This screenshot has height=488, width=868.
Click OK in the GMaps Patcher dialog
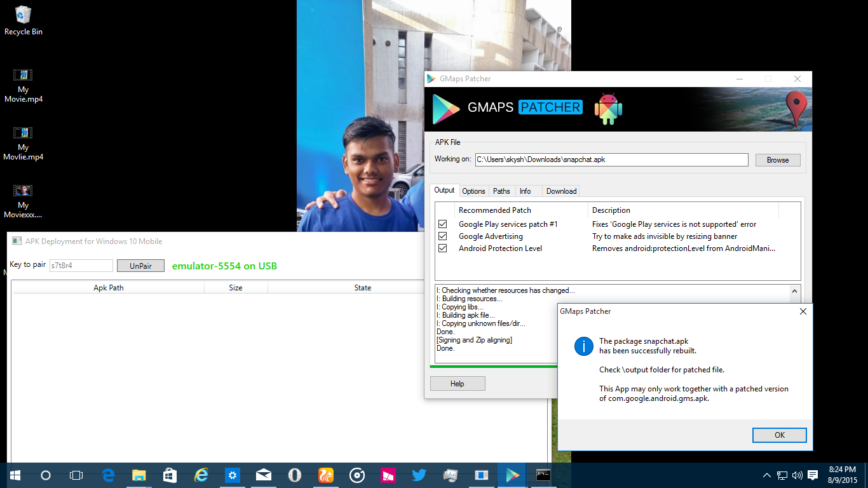pyautogui.click(x=779, y=435)
